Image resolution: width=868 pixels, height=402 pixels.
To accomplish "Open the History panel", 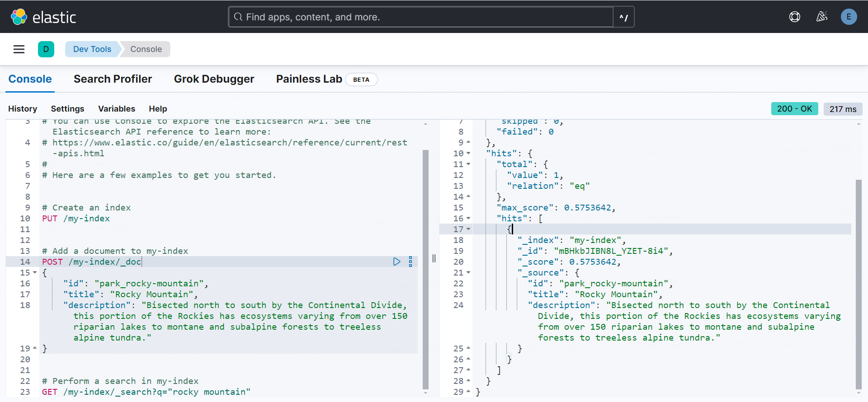I will coord(23,109).
